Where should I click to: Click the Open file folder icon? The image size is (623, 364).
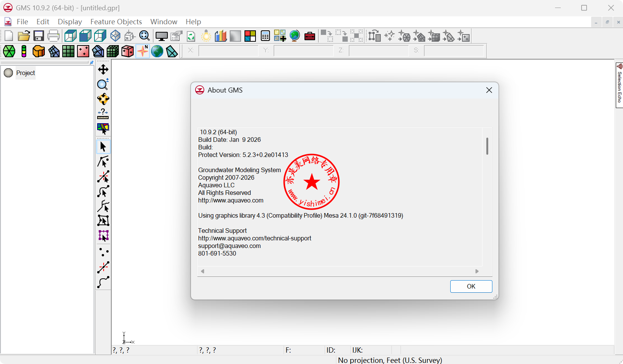pyautogui.click(x=24, y=36)
